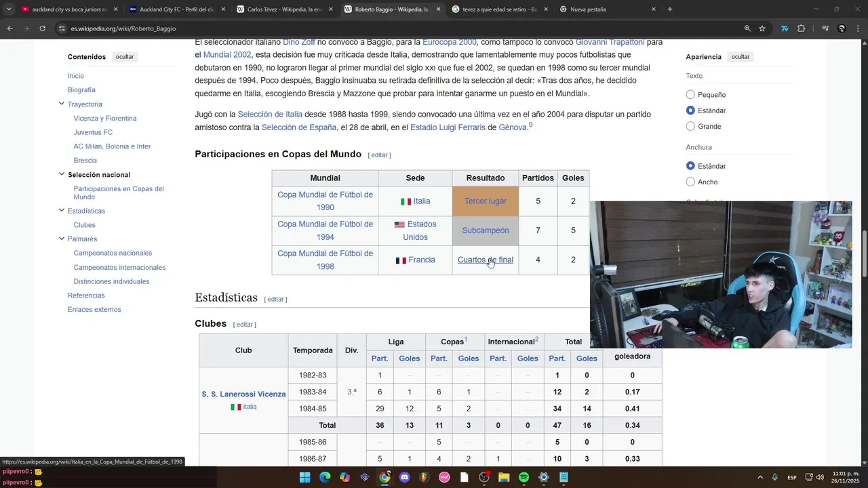868x488 pixels.
Task: Open Subcampeón result link
Action: coord(485,230)
